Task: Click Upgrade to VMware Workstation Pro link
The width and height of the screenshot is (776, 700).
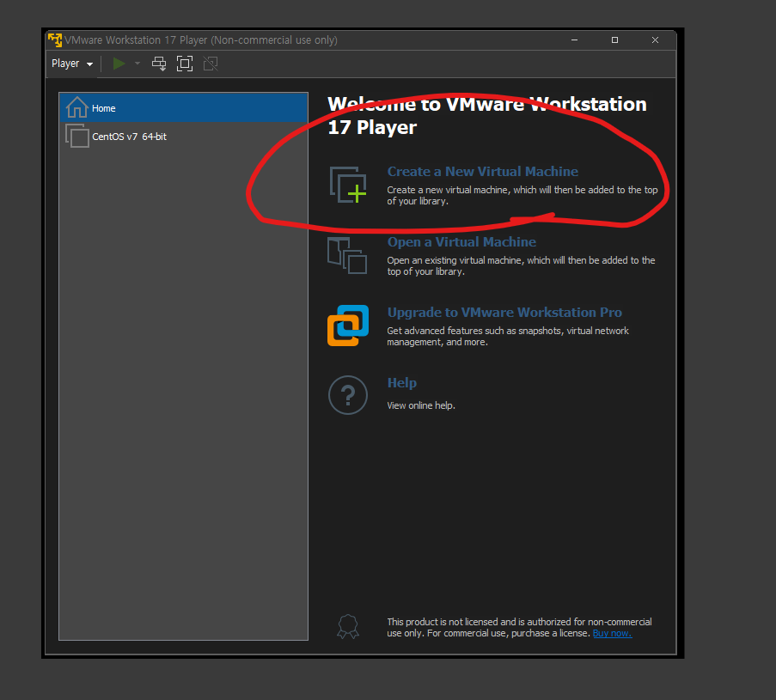Action: (x=504, y=312)
